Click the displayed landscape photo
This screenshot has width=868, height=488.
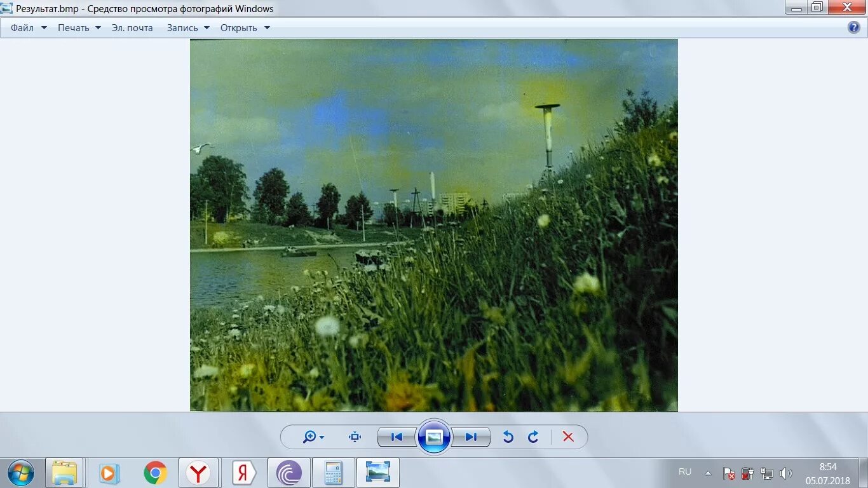[434, 225]
